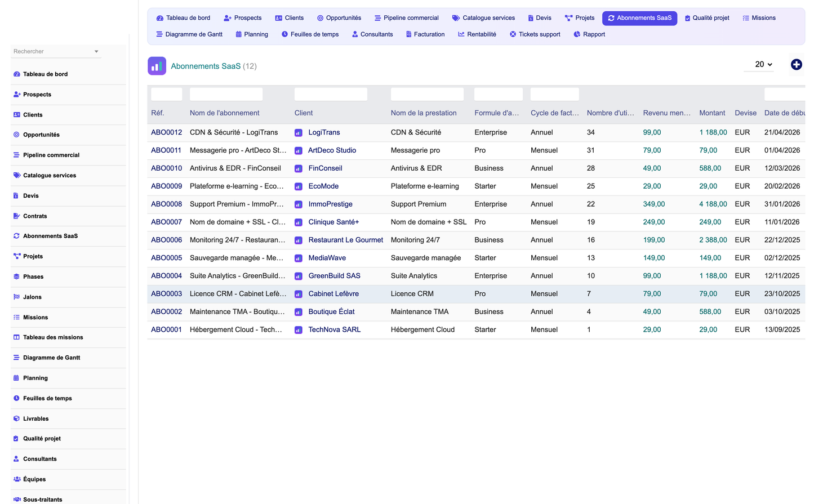Click the Feuilles de temps clock icon in sidebar
Screen dimensions: 814x504
pyautogui.click(x=16, y=398)
